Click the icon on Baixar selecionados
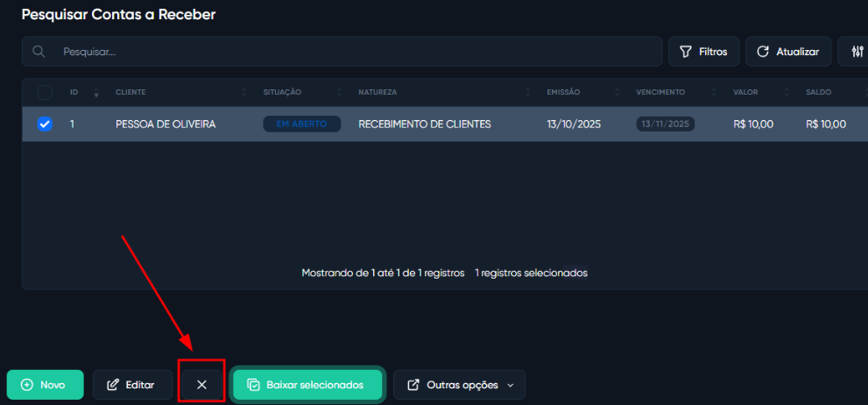 [x=253, y=385]
